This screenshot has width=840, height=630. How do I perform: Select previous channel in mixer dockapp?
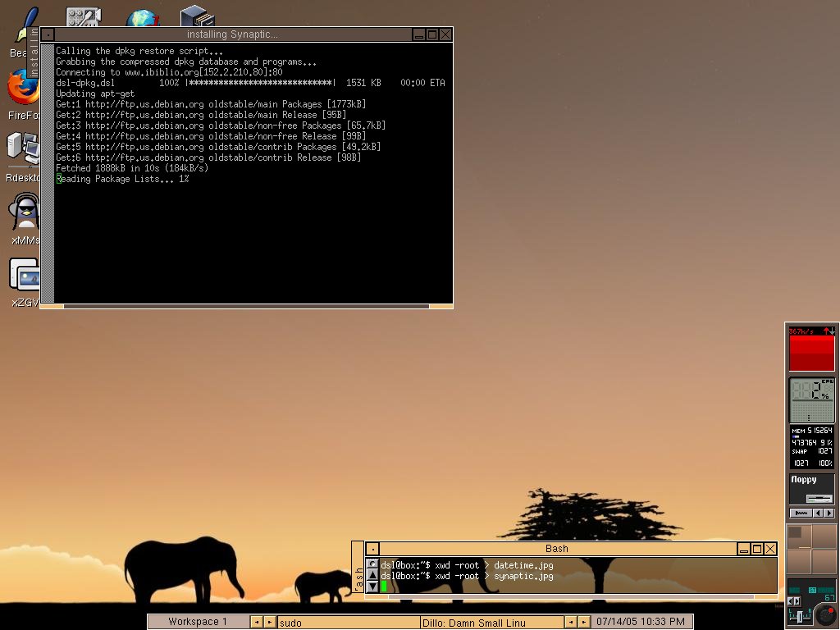pos(791,601)
